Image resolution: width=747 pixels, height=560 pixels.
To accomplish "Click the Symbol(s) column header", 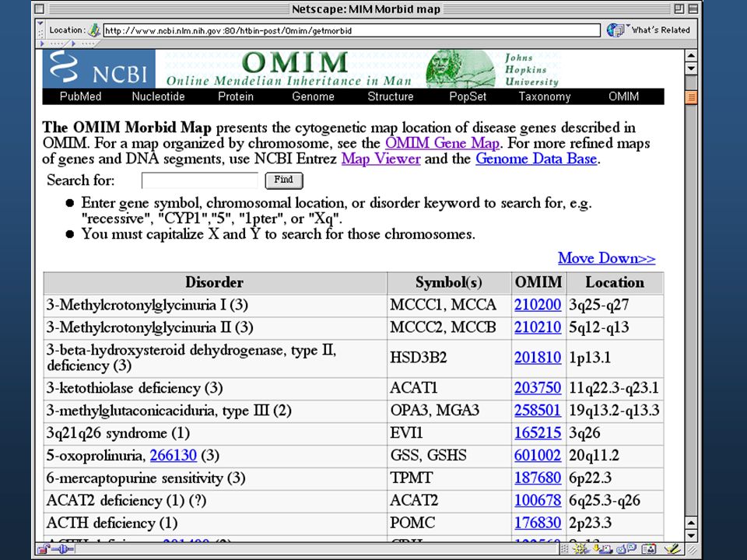I will [449, 283].
